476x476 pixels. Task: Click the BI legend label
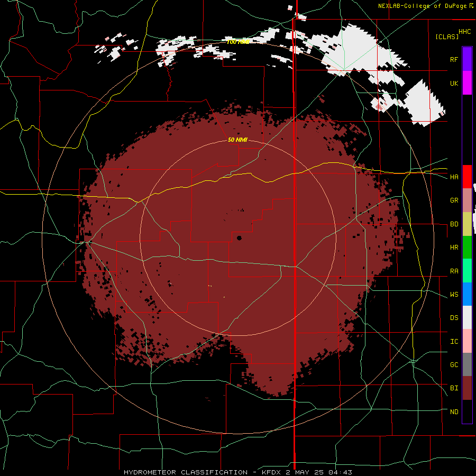454,388
